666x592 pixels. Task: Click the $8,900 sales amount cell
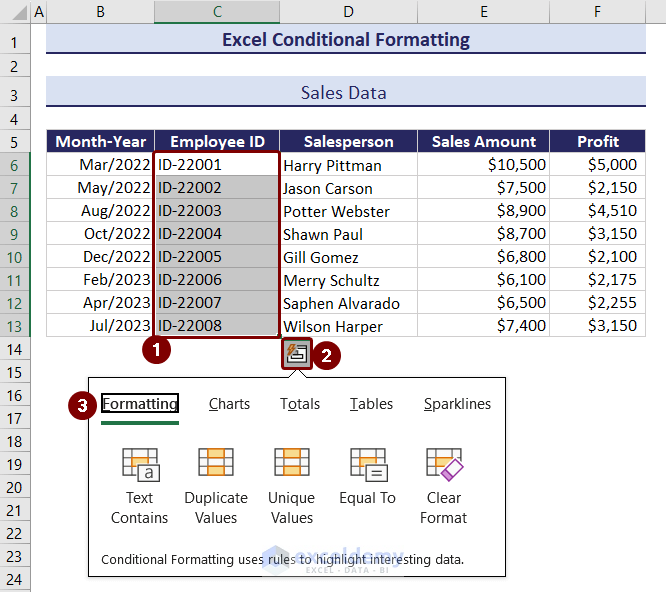coord(483,210)
